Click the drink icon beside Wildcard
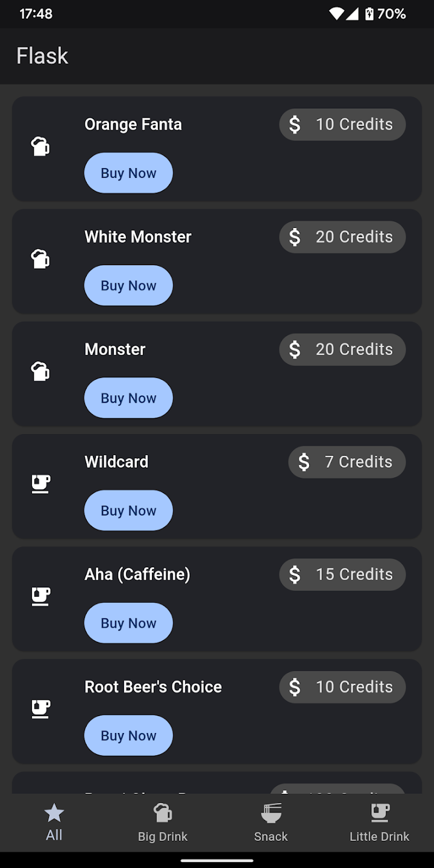Image resolution: width=434 pixels, height=868 pixels. tap(40, 484)
